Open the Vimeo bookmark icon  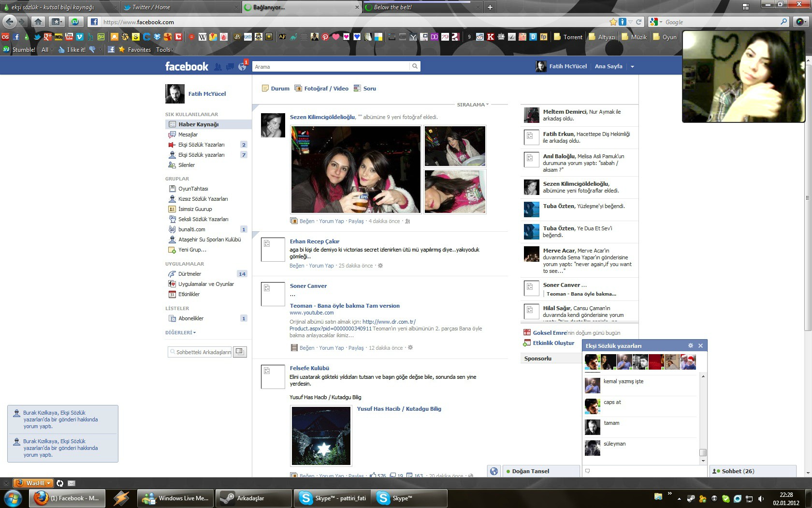coord(79,37)
